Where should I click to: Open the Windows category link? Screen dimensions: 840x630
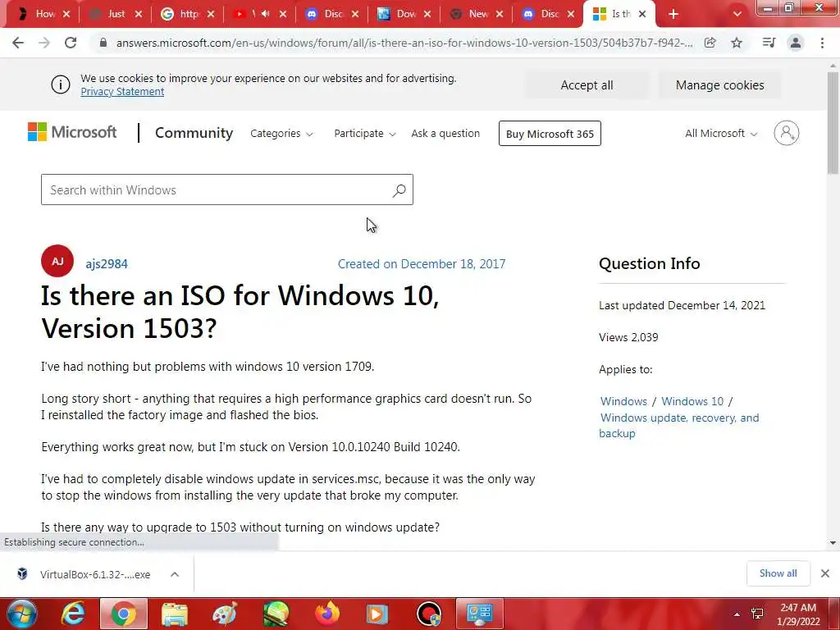[623, 401]
